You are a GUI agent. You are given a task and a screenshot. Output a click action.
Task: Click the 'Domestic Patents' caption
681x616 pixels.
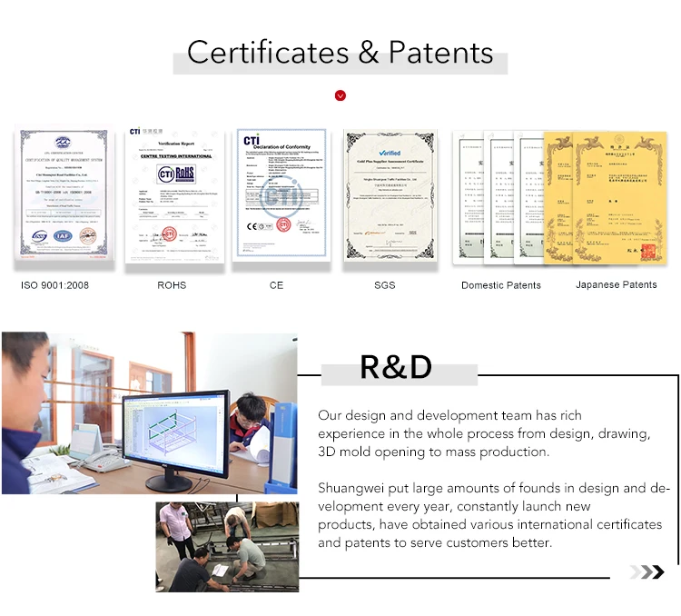(501, 285)
